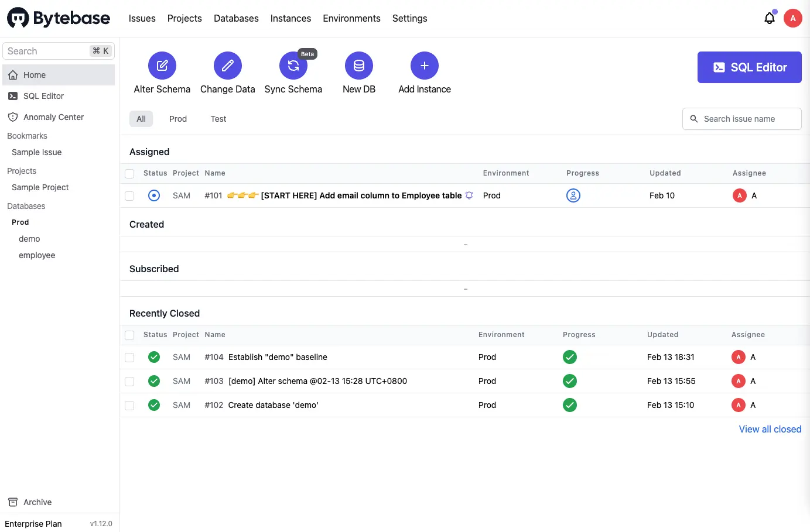Screen dimensions: 810x532
Task: Click progress checkmark of issue #104
Action: 570,357
